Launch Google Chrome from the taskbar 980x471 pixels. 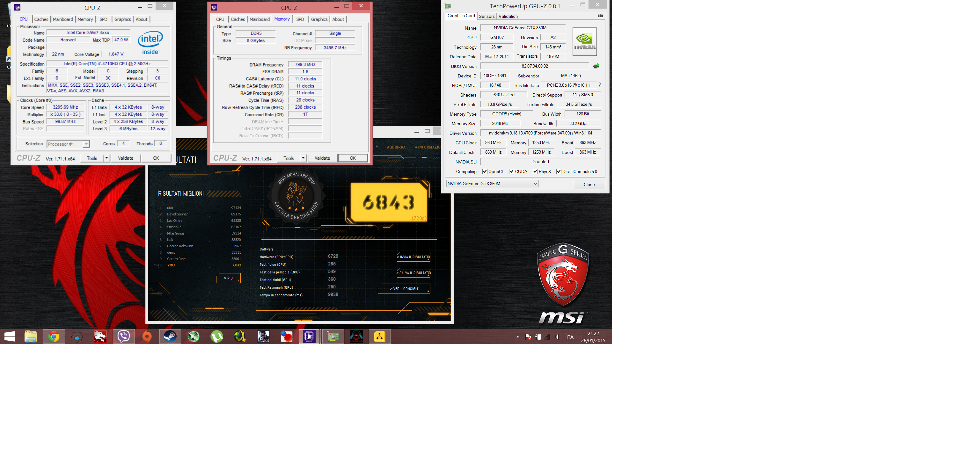point(54,337)
